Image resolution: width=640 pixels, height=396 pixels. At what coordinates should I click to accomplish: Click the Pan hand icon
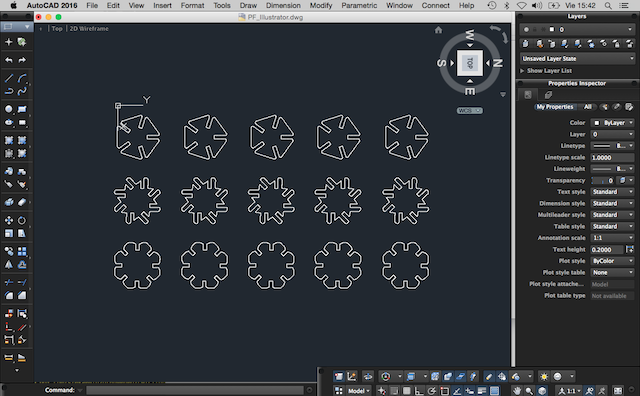click(x=517, y=391)
